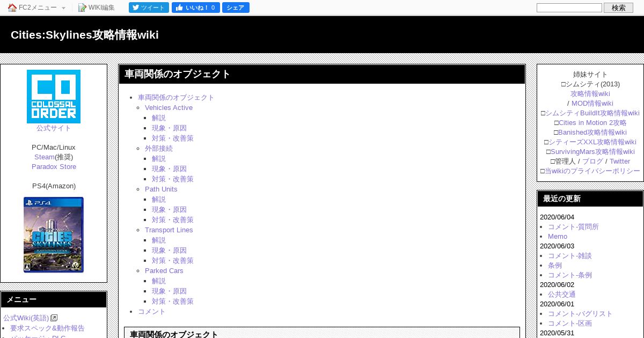Open シムシティ(2013) 攻略情報wiki link

point(590,94)
